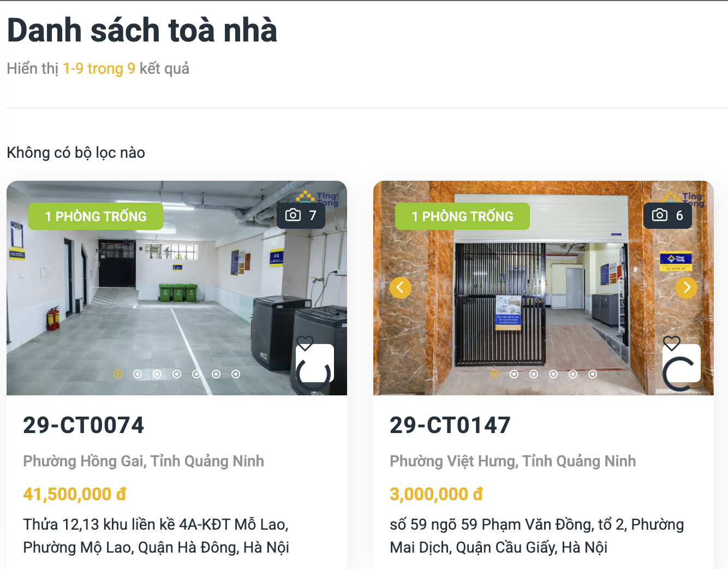The image size is (728, 569).
Task: Go to previous image on 29-CT0147 carousel
Action: click(x=401, y=287)
